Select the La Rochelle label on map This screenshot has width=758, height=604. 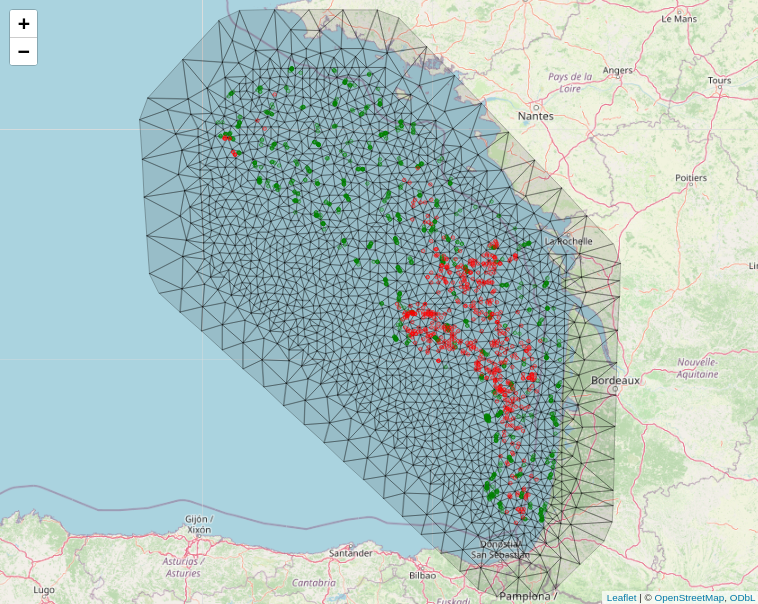click(569, 241)
